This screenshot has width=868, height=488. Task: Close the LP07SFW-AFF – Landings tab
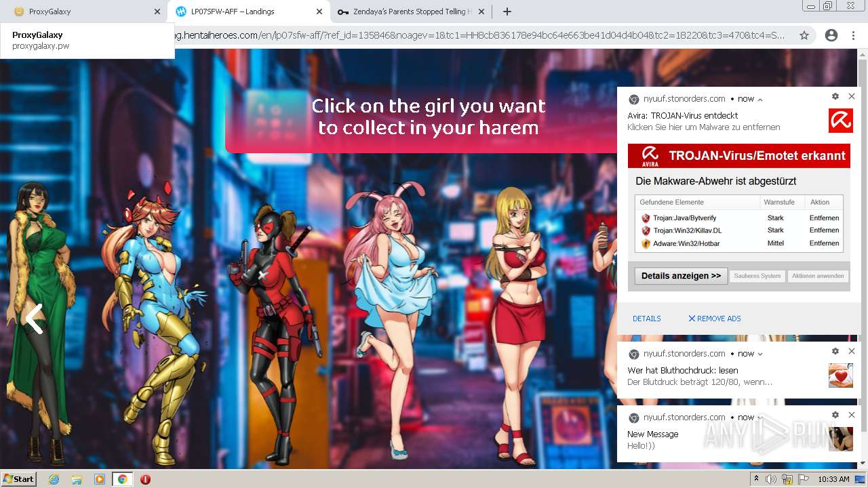point(319,12)
